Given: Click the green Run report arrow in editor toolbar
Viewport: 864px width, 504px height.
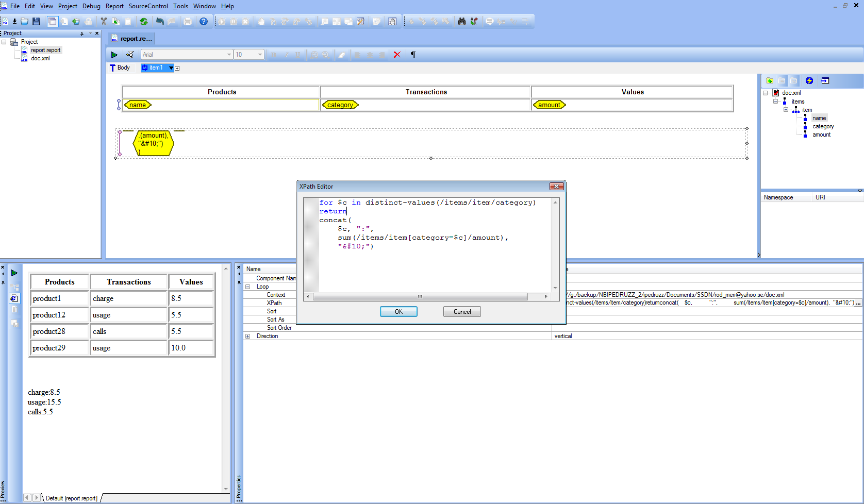Looking at the screenshot, I should [114, 55].
